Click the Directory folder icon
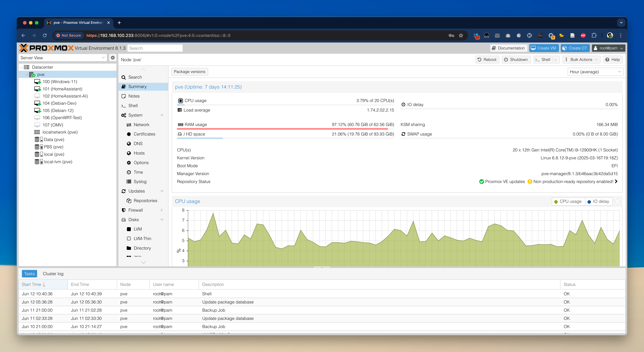Image resolution: width=644 pixels, height=352 pixels. coord(129,248)
